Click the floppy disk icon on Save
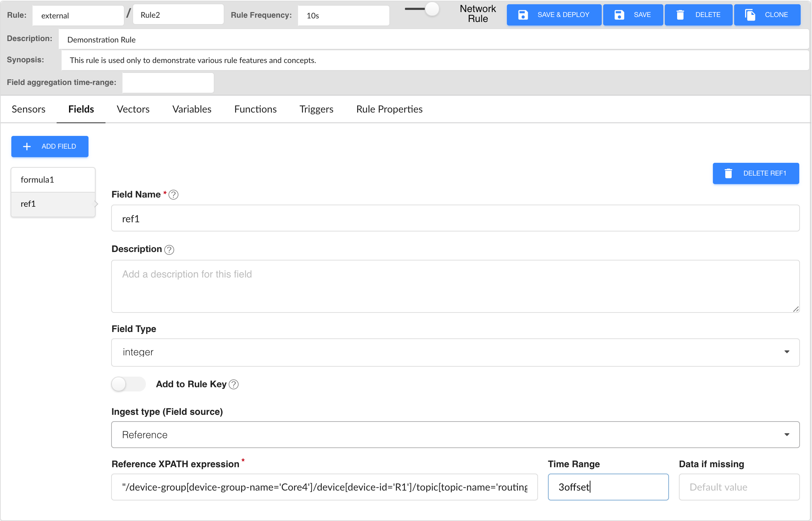Image resolution: width=812 pixels, height=521 pixels. tap(619, 15)
